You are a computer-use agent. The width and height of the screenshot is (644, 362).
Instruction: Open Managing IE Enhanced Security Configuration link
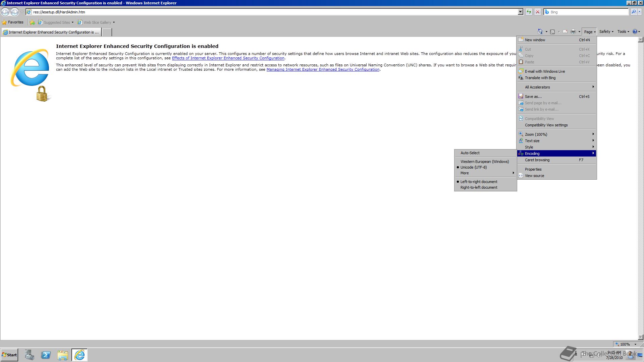(323, 69)
